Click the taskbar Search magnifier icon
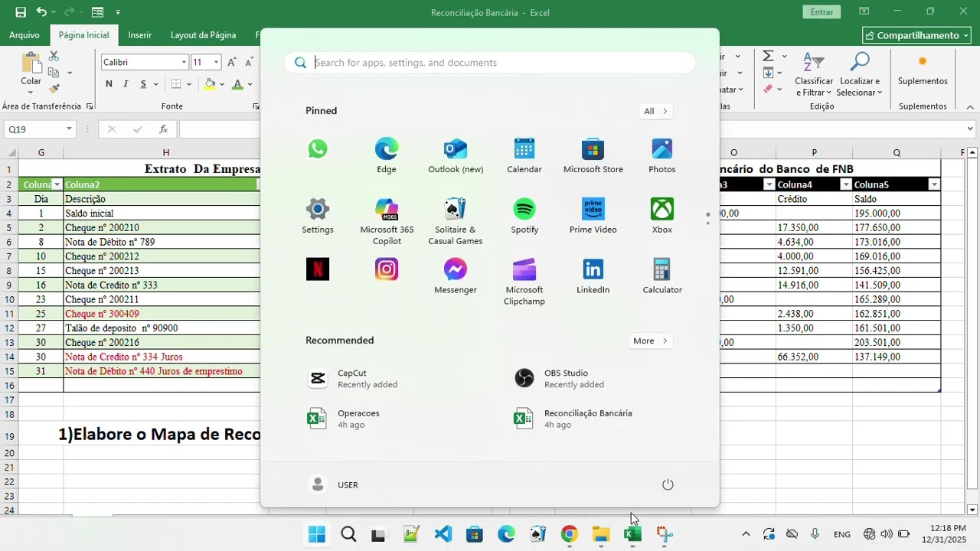Screen dimensions: 980x551 [x=348, y=534]
